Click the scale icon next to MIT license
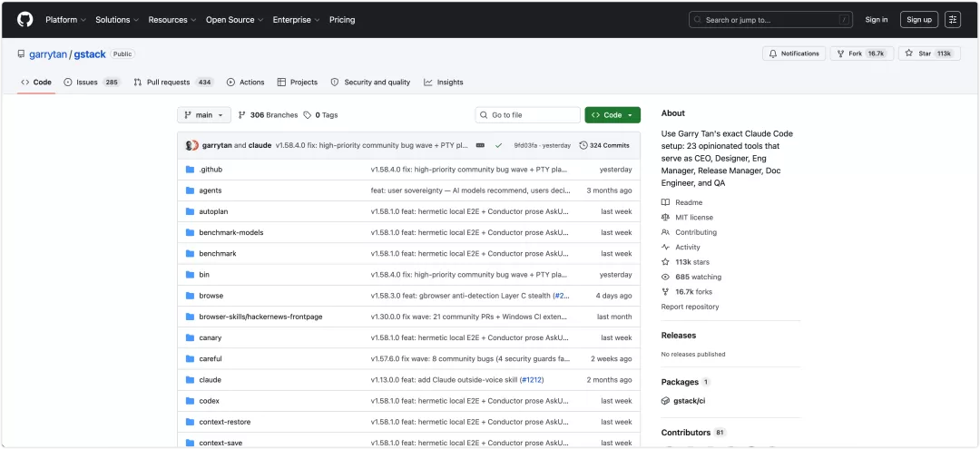The width and height of the screenshot is (980, 449). click(x=666, y=218)
